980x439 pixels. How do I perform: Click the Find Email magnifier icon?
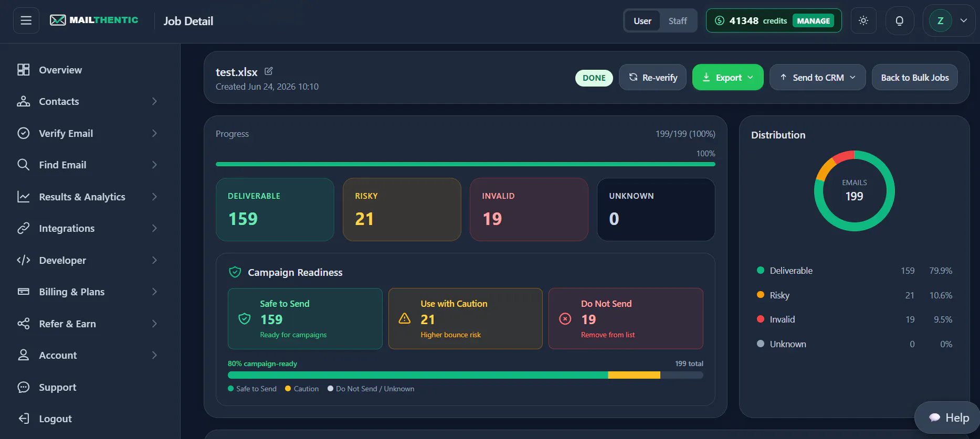[24, 165]
